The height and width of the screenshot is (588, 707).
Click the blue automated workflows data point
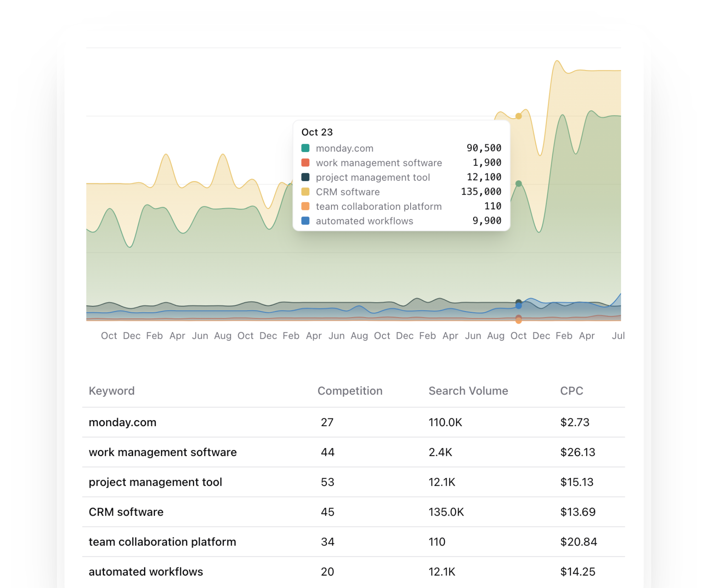(x=519, y=306)
